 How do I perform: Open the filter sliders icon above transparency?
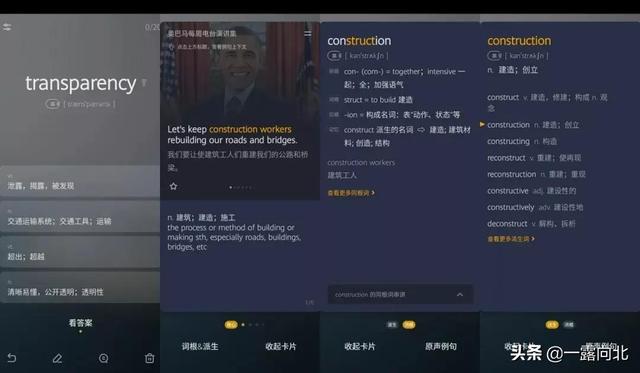point(7,27)
